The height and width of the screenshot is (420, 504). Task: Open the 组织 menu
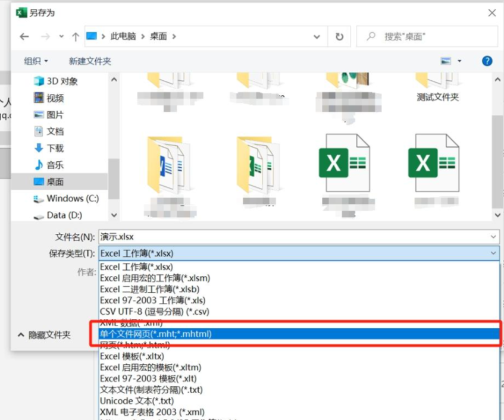pyautogui.click(x=36, y=61)
